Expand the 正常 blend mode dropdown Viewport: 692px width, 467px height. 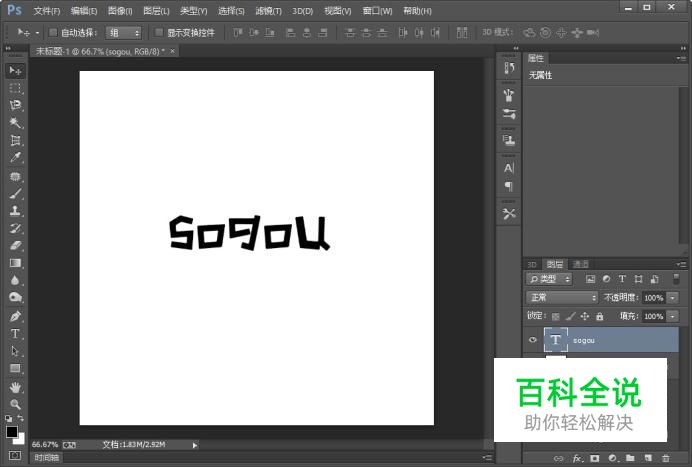562,297
